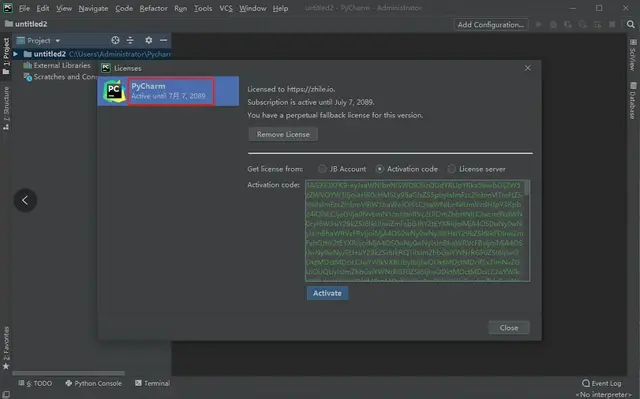This screenshot has height=399, width=640.
Task: Open the SciView side tab
Action: tap(633, 55)
